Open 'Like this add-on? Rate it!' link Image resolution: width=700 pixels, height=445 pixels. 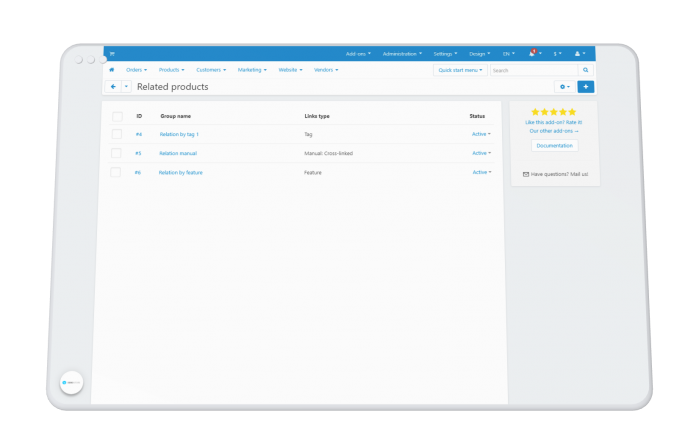pyautogui.click(x=554, y=122)
